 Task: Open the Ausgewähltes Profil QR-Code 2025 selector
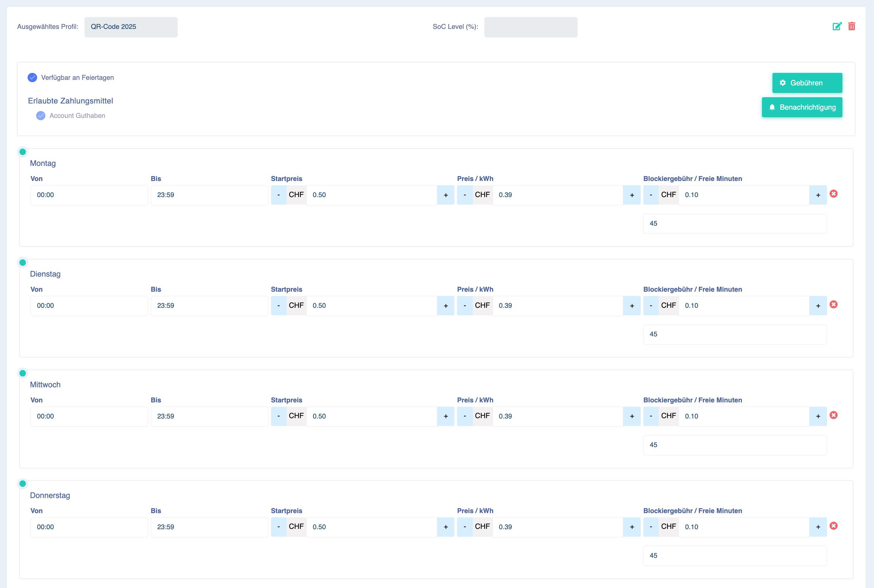pos(131,27)
